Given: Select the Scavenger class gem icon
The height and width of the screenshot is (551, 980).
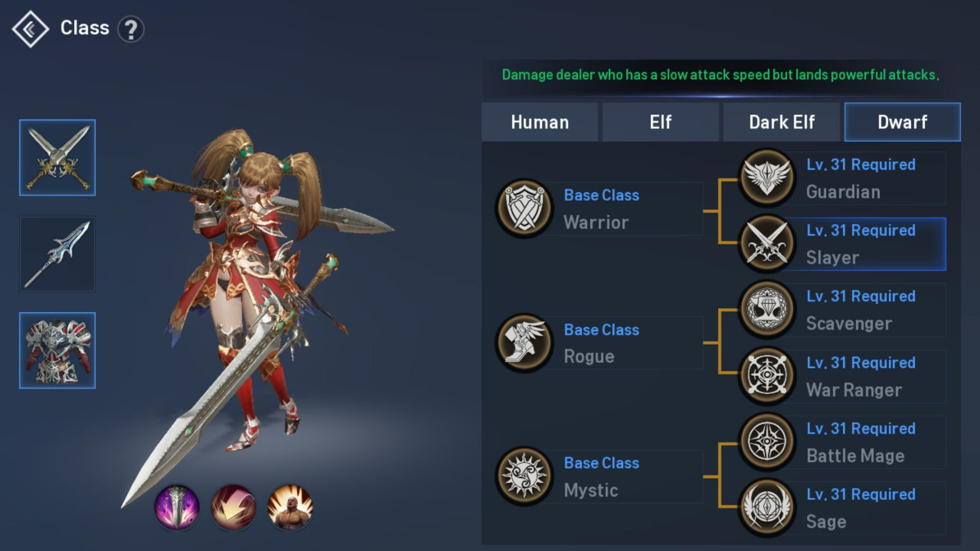Looking at the screenshot, I should (767, 309).
